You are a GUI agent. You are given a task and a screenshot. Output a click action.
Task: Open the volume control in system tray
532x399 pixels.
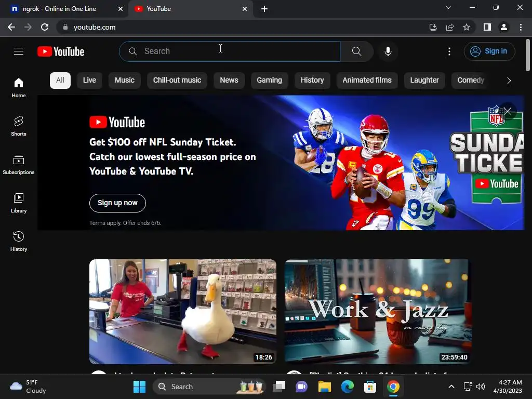(481, 387)
